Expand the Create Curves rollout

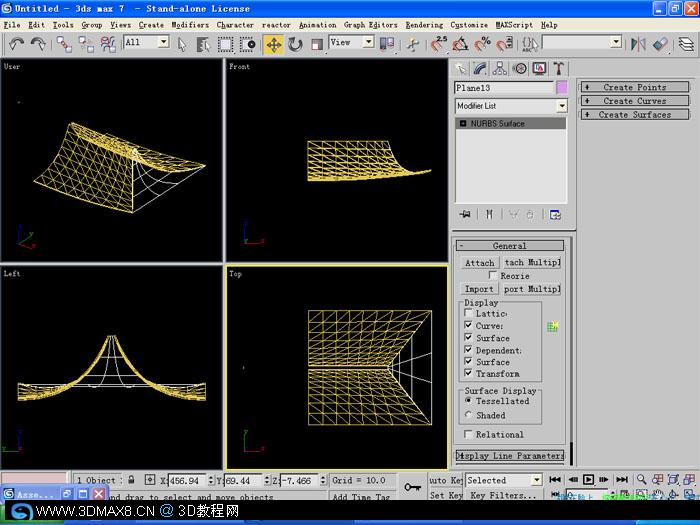tap(634, 101)
